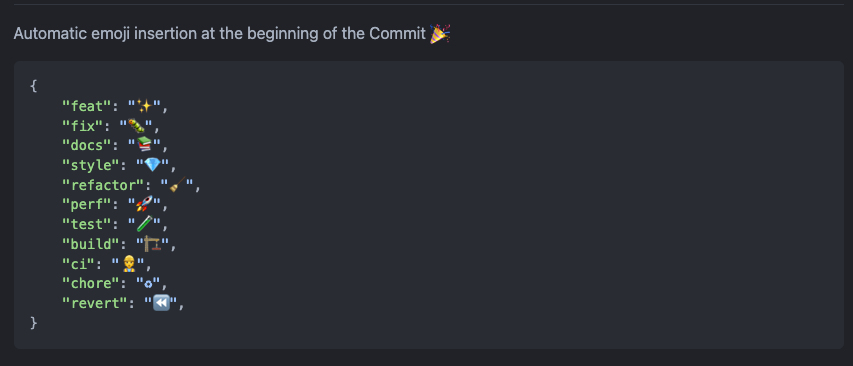Screen dimensions: 853x366
Task: Click the opening curly brace
Action: click(x=34, y=86)
